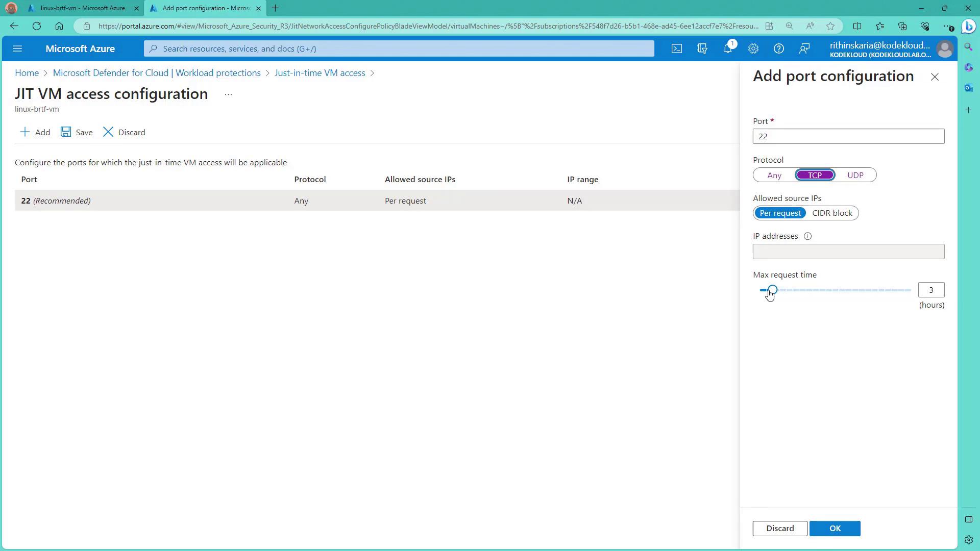Click the Save disk icon
Screen dimensions: 980x551
[x=66, y=132]
